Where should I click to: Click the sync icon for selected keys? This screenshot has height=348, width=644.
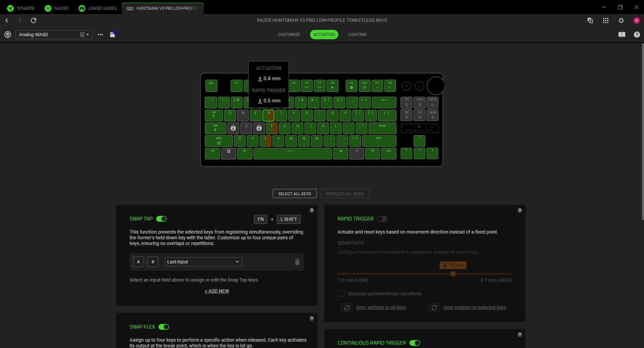coord(434,307)
